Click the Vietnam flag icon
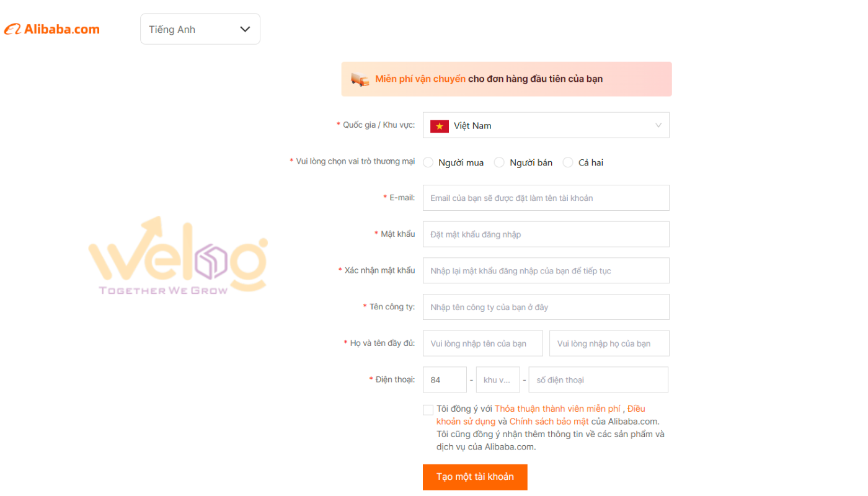The height and width of the screenshot is (496, 868). click(440, 126)
